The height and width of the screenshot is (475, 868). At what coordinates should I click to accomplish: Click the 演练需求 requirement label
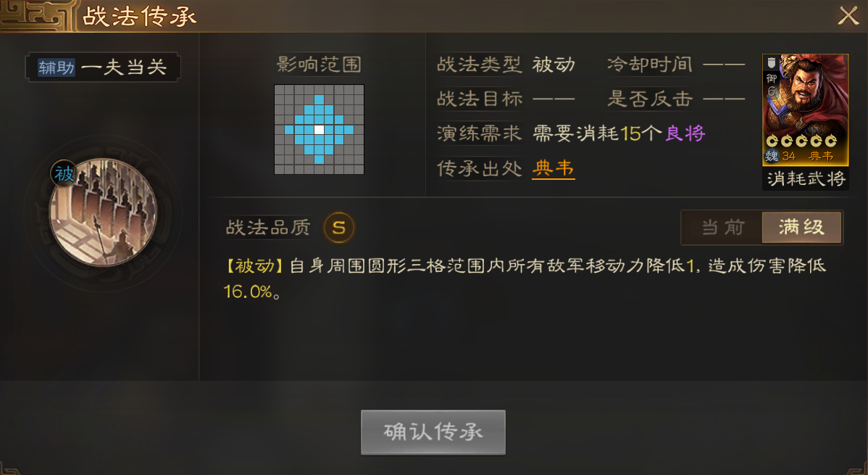(480, 133)
